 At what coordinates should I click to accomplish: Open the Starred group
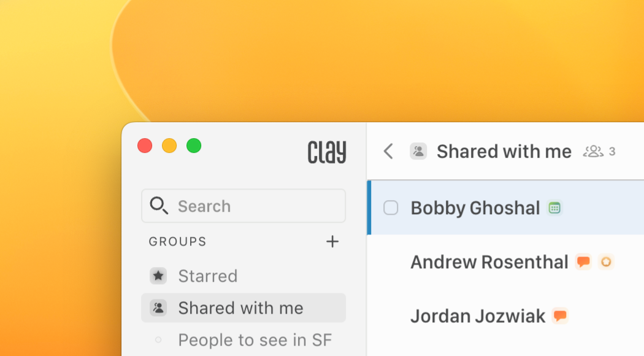pos(207,276)
